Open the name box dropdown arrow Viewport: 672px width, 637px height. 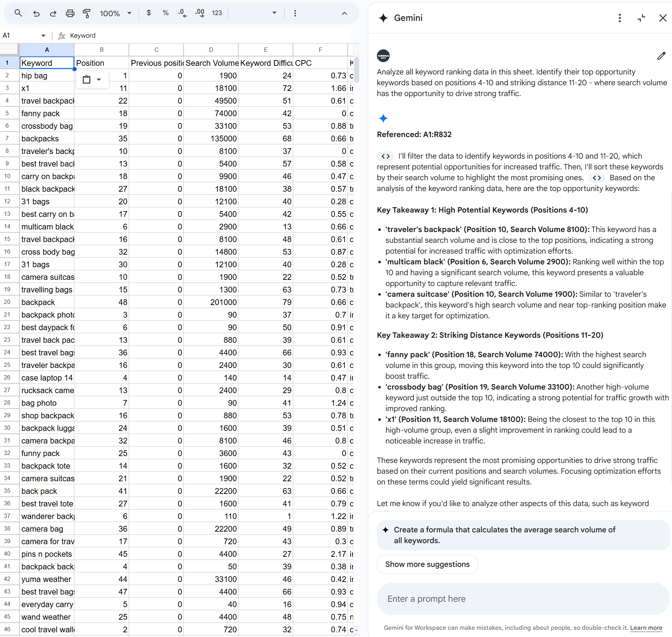point(43,36)
